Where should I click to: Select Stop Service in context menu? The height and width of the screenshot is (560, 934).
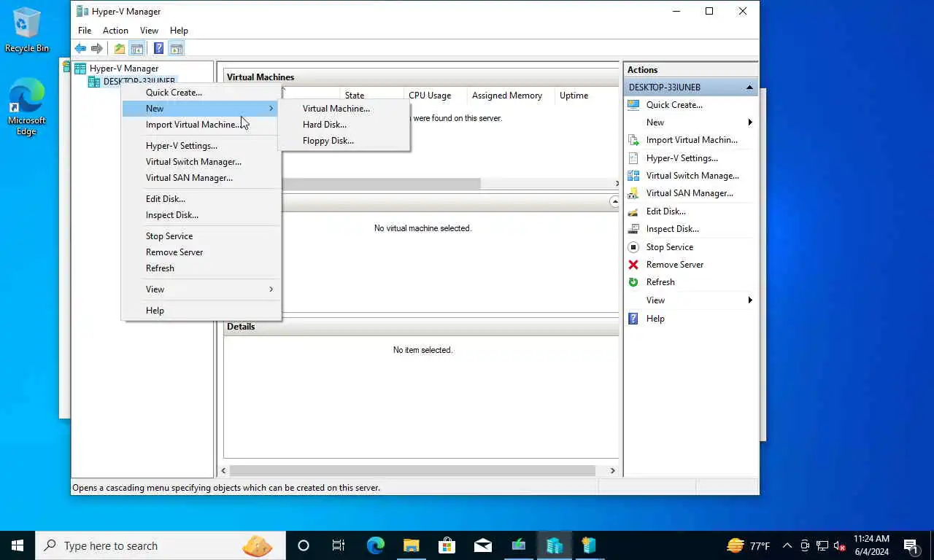201,236
